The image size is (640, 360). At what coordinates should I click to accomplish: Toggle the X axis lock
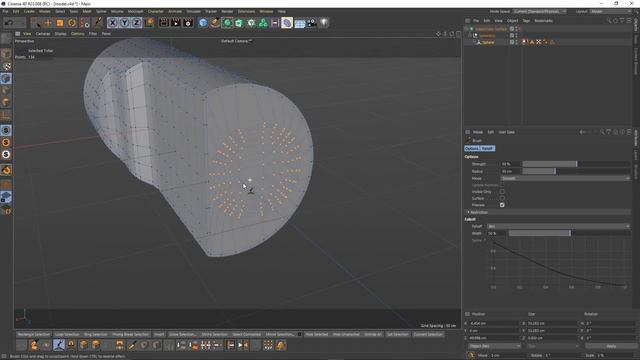coord(112,23)
